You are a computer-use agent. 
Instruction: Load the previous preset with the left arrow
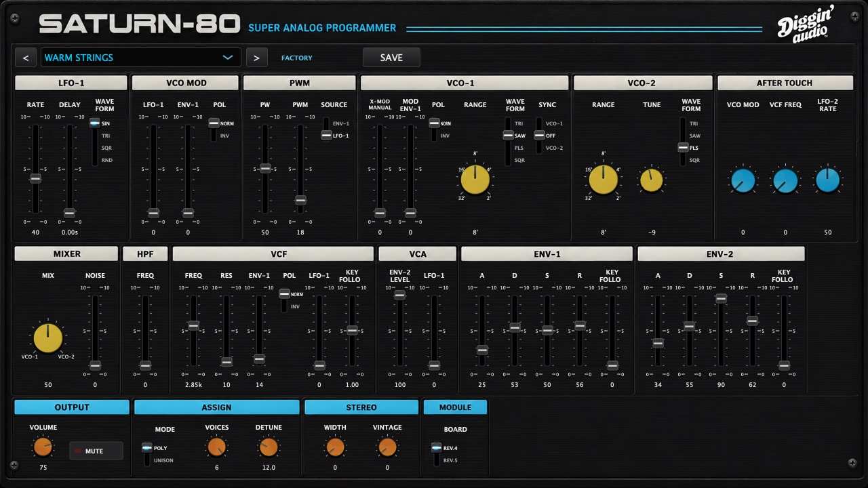[x=26, y=58]
